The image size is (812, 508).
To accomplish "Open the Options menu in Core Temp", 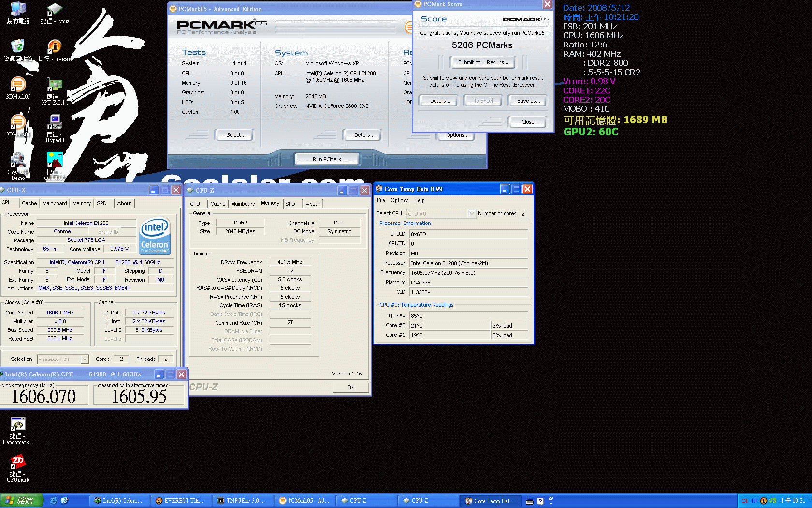I will pyautogui.click(x=399, y=200).
